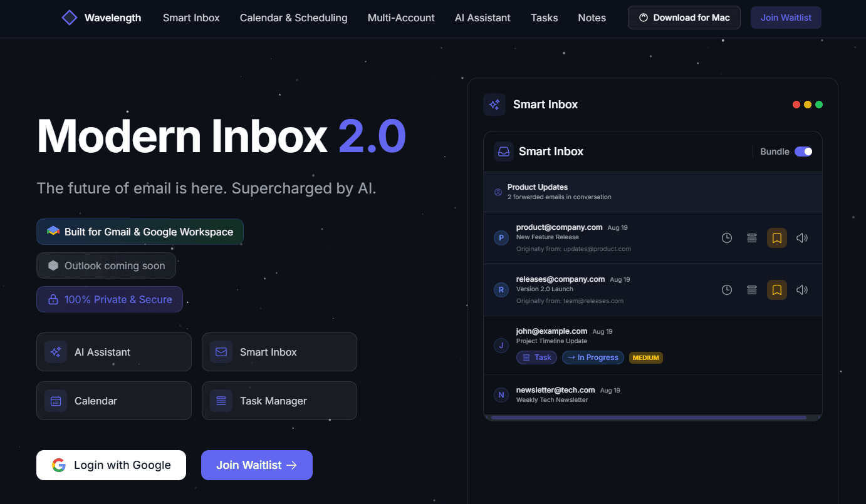Open Calendar & Scheduling in the navigation

click(x=294, y=18)
